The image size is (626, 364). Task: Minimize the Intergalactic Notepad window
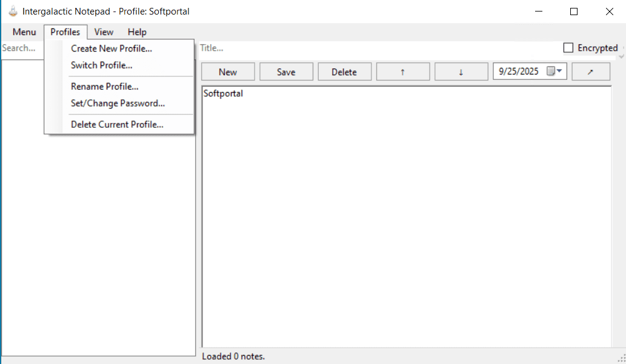(x=539, y=11)
